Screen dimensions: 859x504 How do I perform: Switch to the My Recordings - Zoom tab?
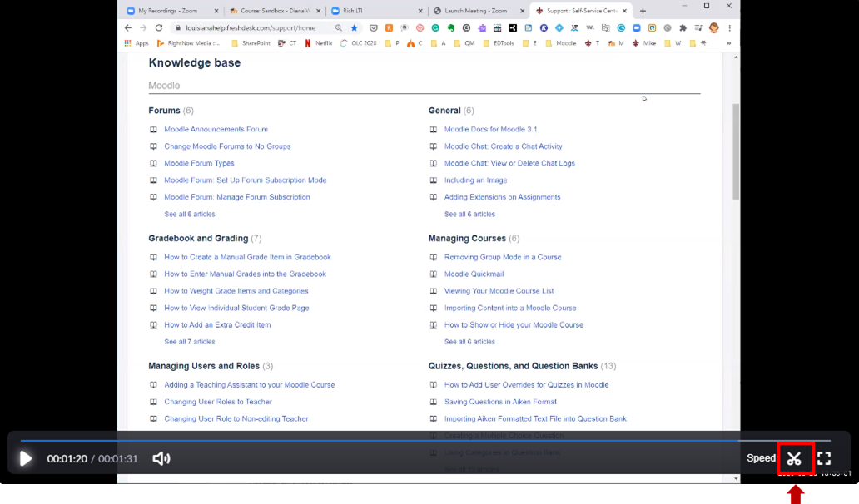tap(167, 11)
